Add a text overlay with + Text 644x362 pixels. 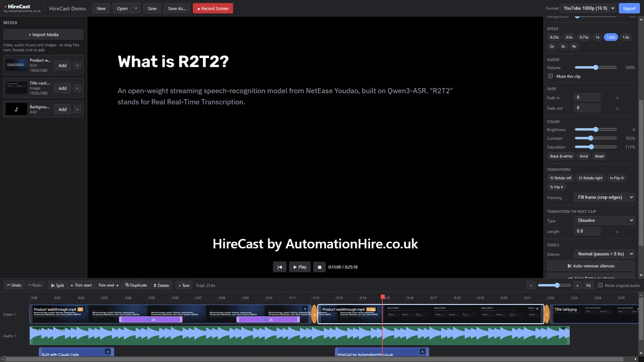point(184,285)
